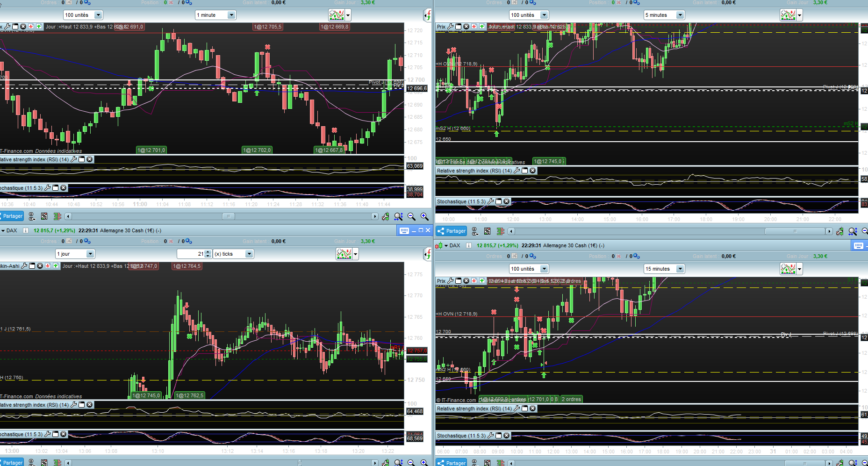Open DAX instrument menu arrow in 15 minutes window
The image size is (868, 466).
point(446,245)
